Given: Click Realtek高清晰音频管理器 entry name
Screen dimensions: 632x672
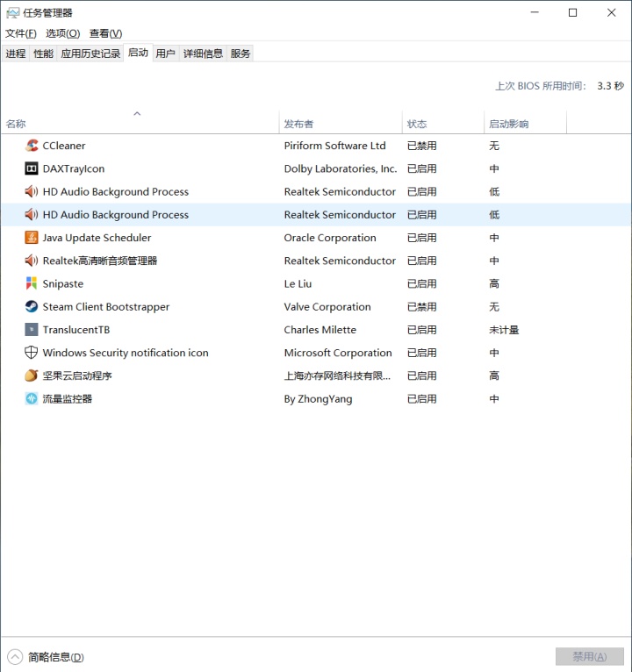Looking at the screenshot, I should click(100, 261).
